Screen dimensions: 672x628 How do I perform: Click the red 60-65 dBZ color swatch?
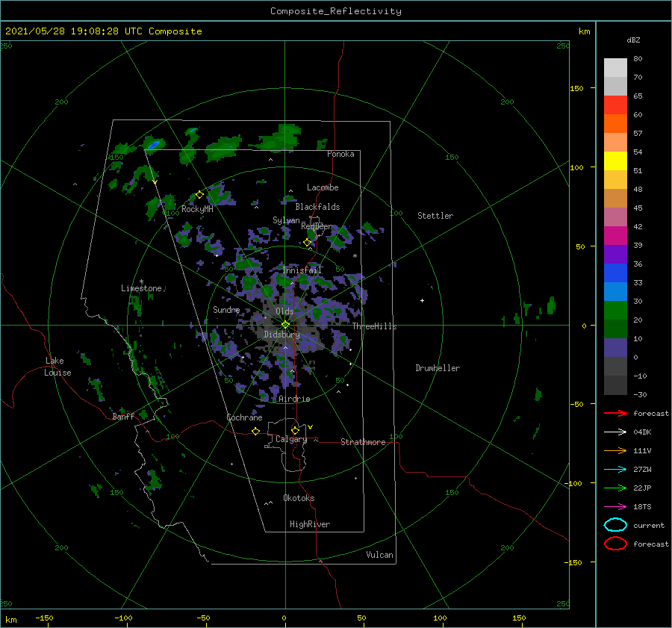coord(615,105)
